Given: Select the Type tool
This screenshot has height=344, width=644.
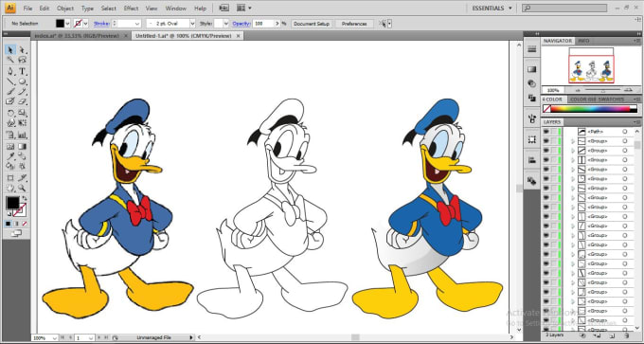Looking at the screenshot, I should pos(22,71).
